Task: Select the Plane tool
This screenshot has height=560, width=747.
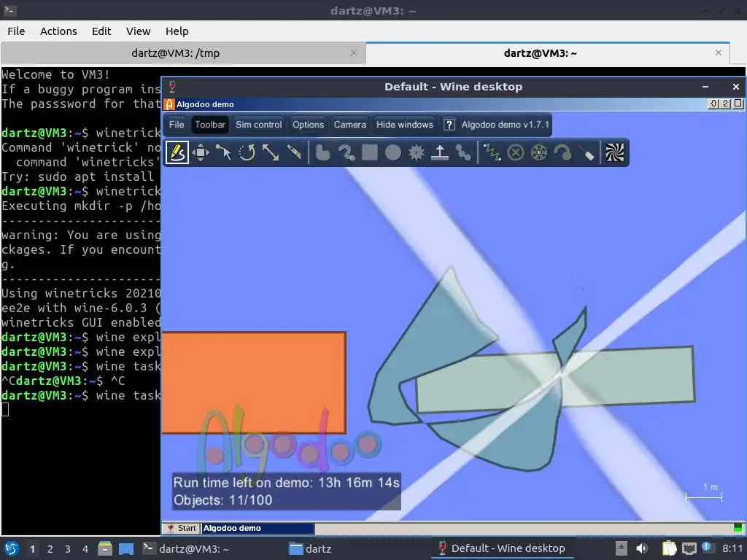Action: (440, 152)
